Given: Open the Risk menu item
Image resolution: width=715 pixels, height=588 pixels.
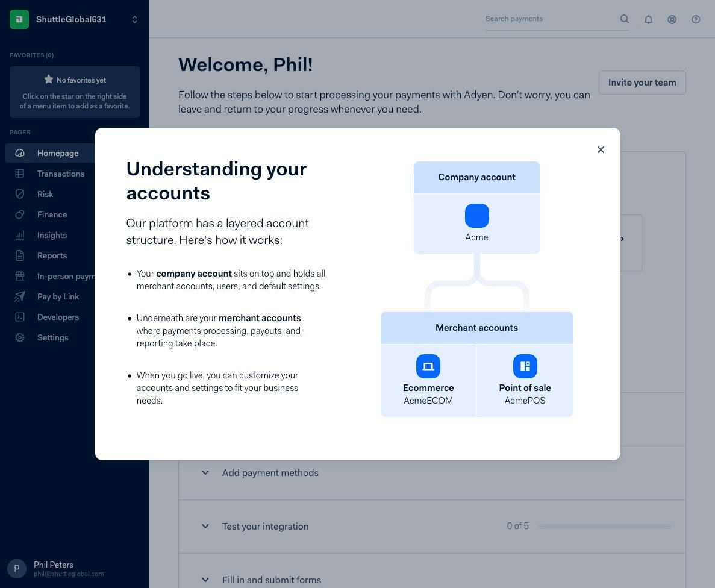Looking at the screenshot, I should click(x=45, y=195).
